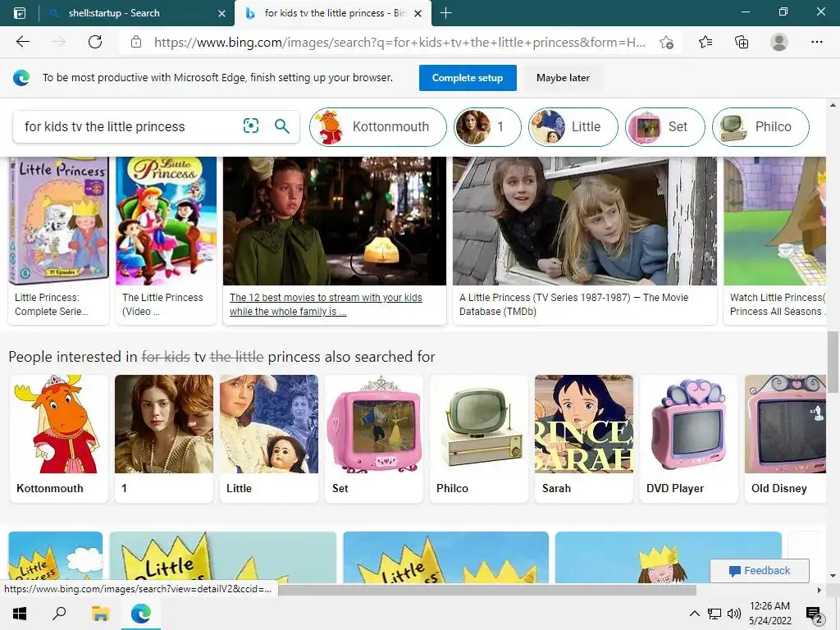Show hidden system tray icons
Viewport: 840px width, 630px height.
click(694, 614)
